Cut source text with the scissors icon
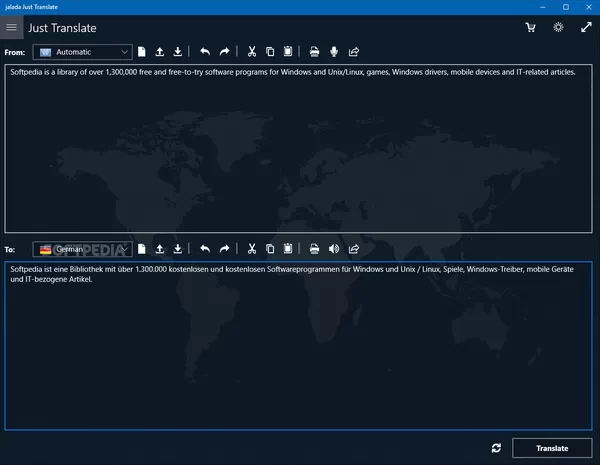The image size is (600, 465). [x=252, y=51]
